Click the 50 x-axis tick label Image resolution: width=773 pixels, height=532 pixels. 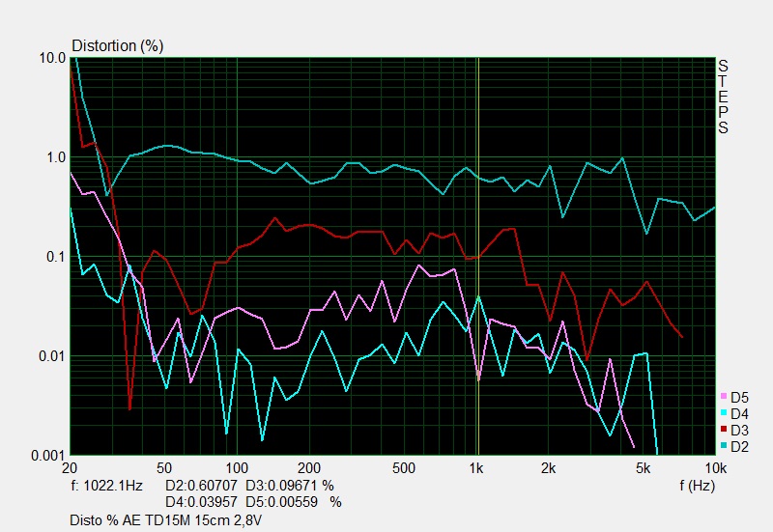[164, 468]
